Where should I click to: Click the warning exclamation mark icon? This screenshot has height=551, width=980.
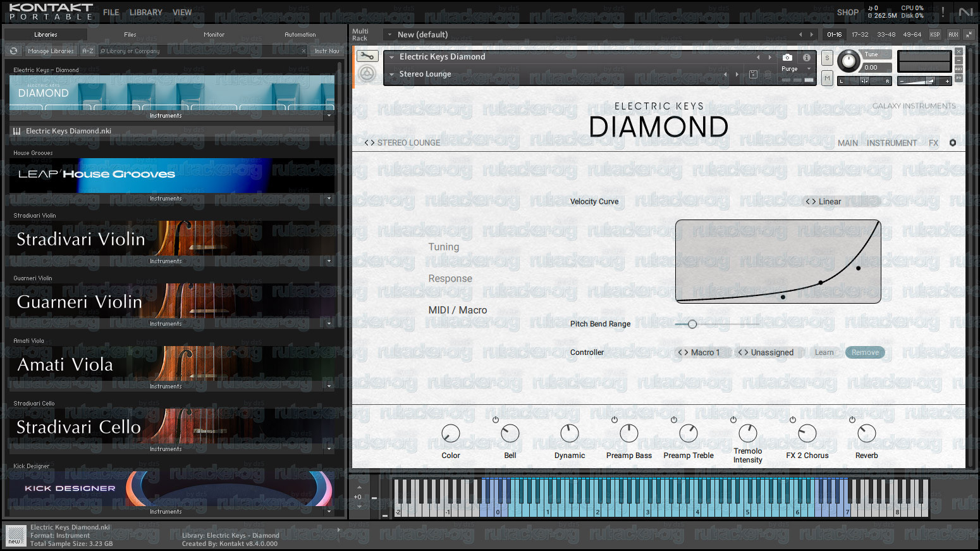point(943,12)
